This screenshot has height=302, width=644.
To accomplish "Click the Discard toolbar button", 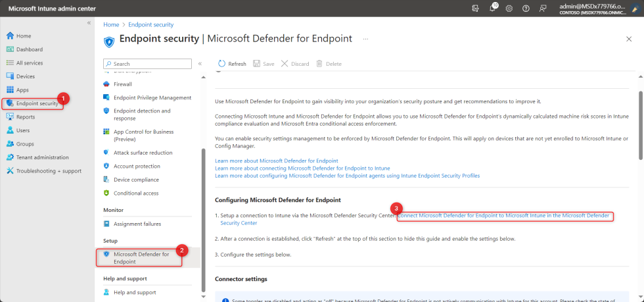I will [295, 64].
